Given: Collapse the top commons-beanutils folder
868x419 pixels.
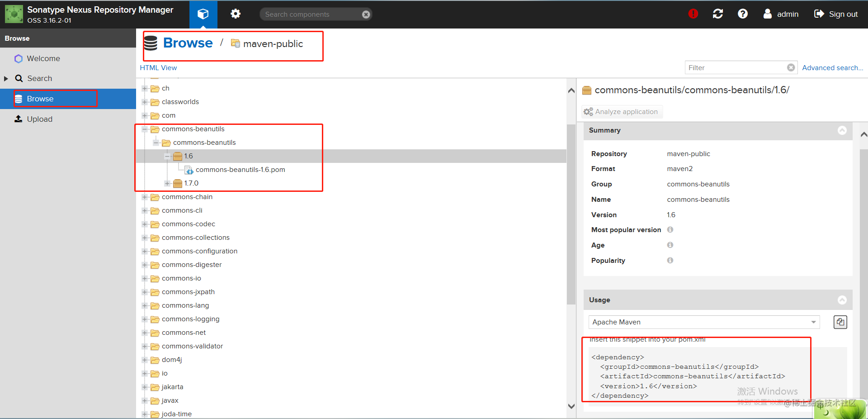Looking at the screenshot, I should (x=145, y=129).
